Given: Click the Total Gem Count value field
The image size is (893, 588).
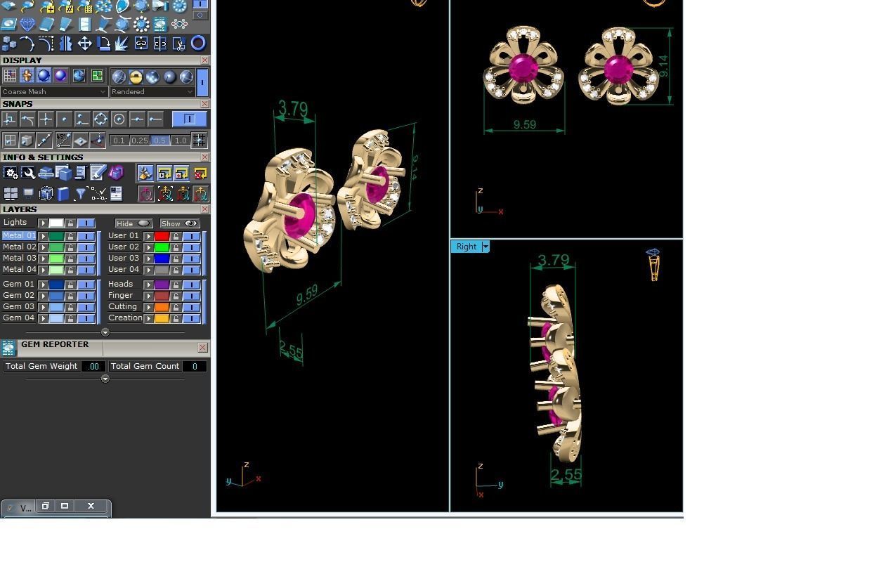Looking at the screenshot, I should coord(195,366).
